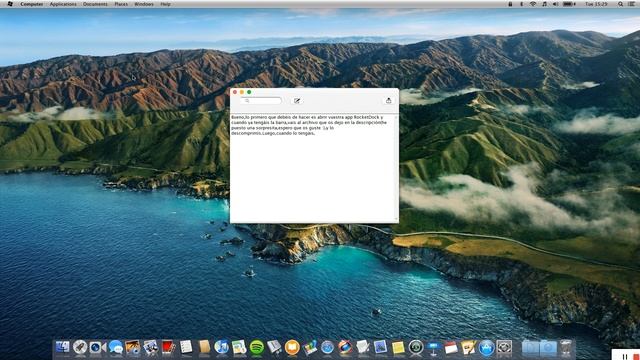Open the FaceTime camera dock icon
This screenshot has width=640, height=360.
pyautogui.click(x=98, y=347)
